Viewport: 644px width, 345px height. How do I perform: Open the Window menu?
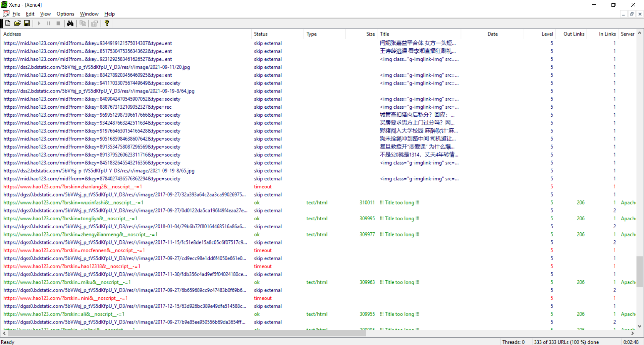pyautogui.click(x=89, y=14)
